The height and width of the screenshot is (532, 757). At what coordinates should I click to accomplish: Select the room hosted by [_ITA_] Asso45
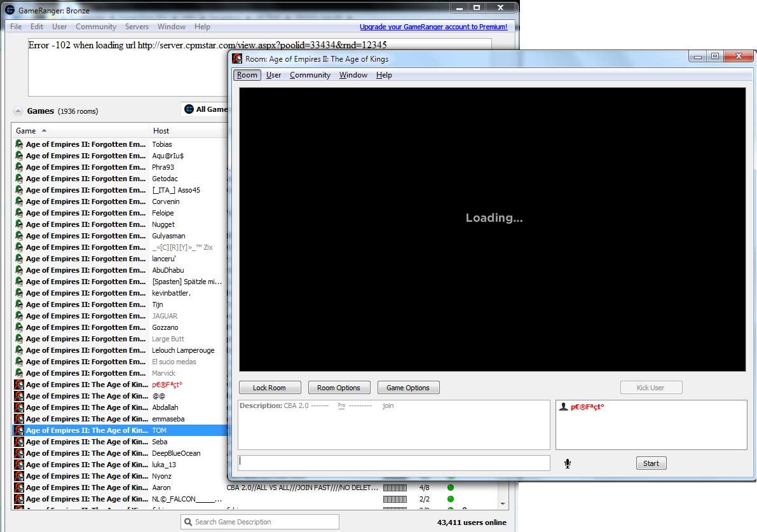pos(119,190)
